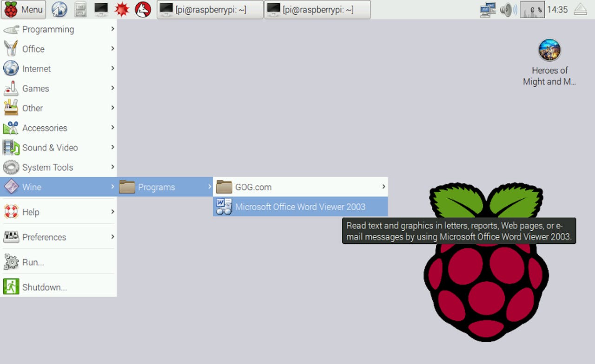Click the Programs folder icon
The image size is (595, 364).
[127, 187]
